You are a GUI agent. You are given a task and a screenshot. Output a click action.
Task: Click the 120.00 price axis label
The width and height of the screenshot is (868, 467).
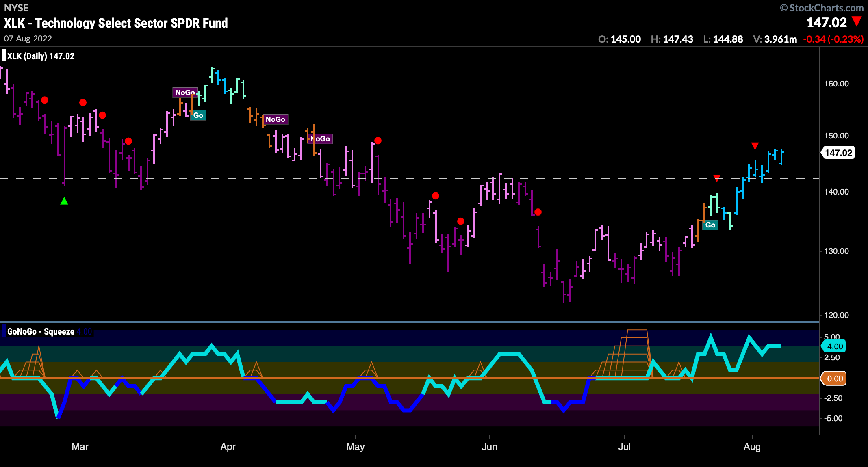(x=836, y=315)
